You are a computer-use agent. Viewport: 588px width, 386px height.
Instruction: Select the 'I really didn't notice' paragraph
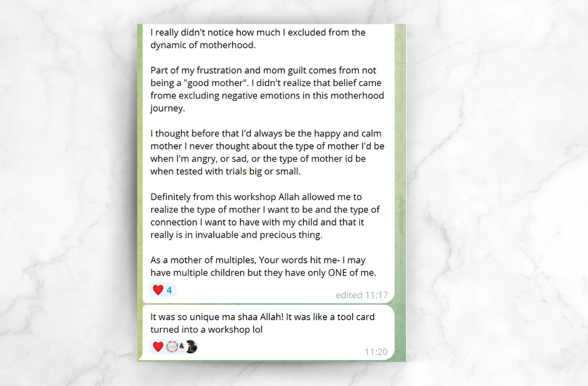click(x=258, y=39)
